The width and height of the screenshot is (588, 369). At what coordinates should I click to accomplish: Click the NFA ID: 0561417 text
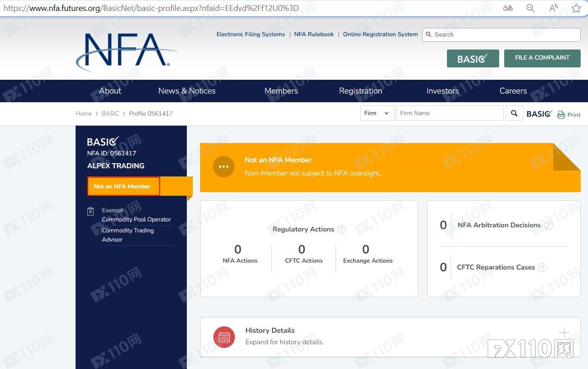pyautogui.click(x=112, y=153)
